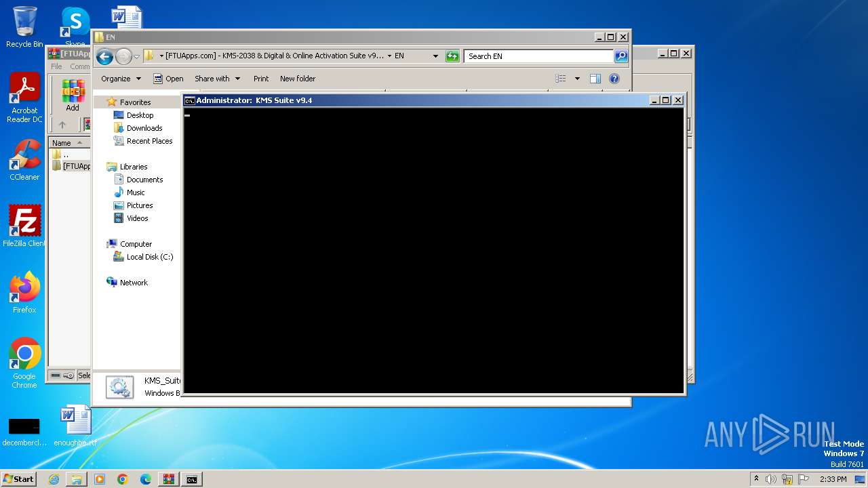Screen dimensions: 868x488
Task: Open the Pictures library
Action: pyautogui.click(x=140, y=205)
